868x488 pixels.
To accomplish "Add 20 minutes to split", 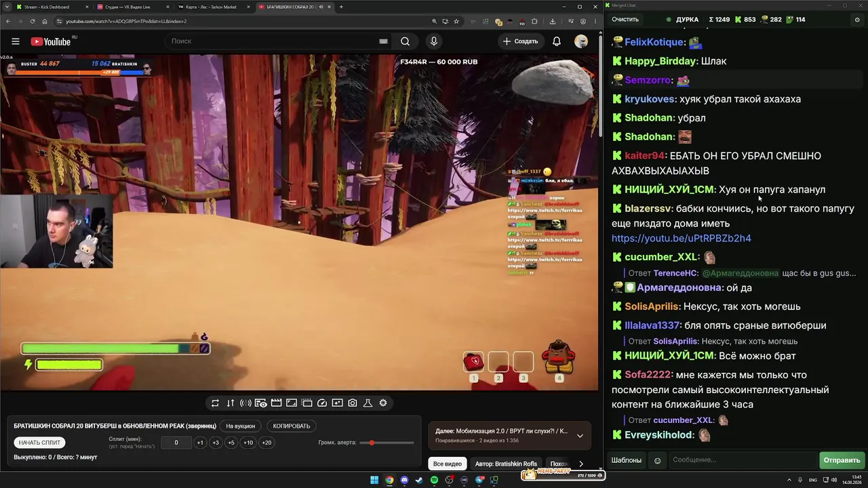I will tap(267, 443).
